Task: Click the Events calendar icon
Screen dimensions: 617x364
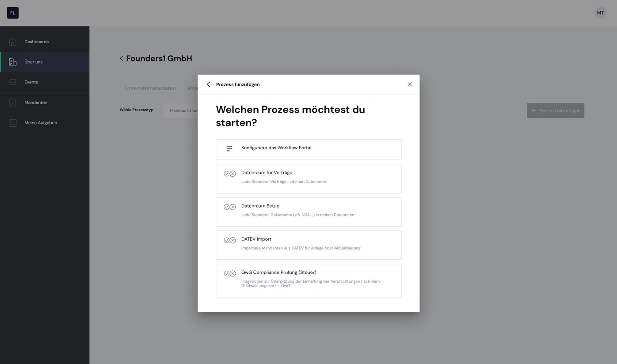Action: tap(13, 82)
